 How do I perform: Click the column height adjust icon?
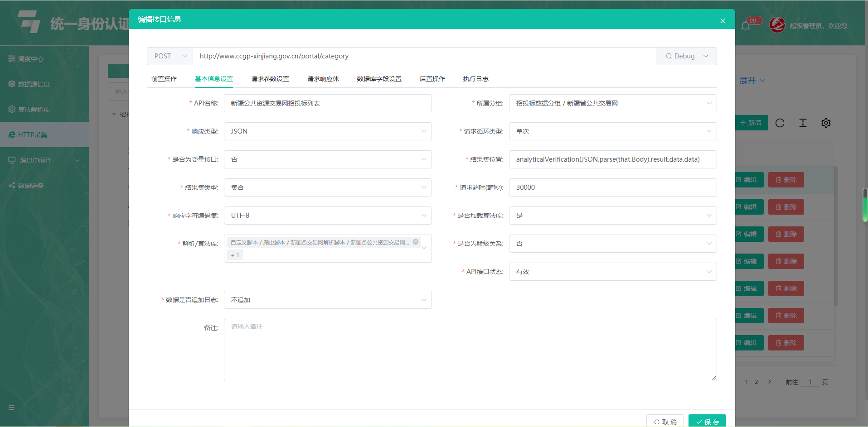pyautogui.click(x=803, y=123)
